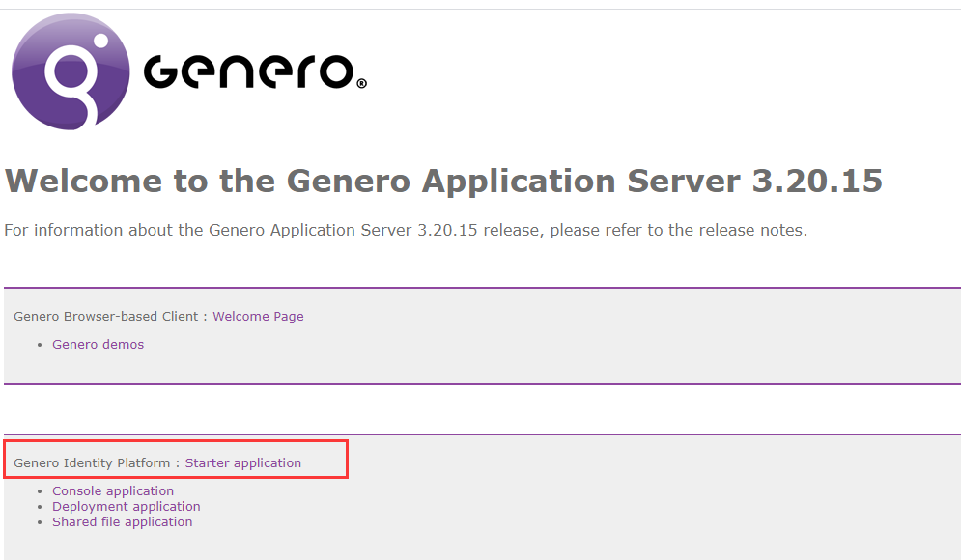Click the Genero logo image
This screenshot has width=961, height=560.
click(188, 71)
